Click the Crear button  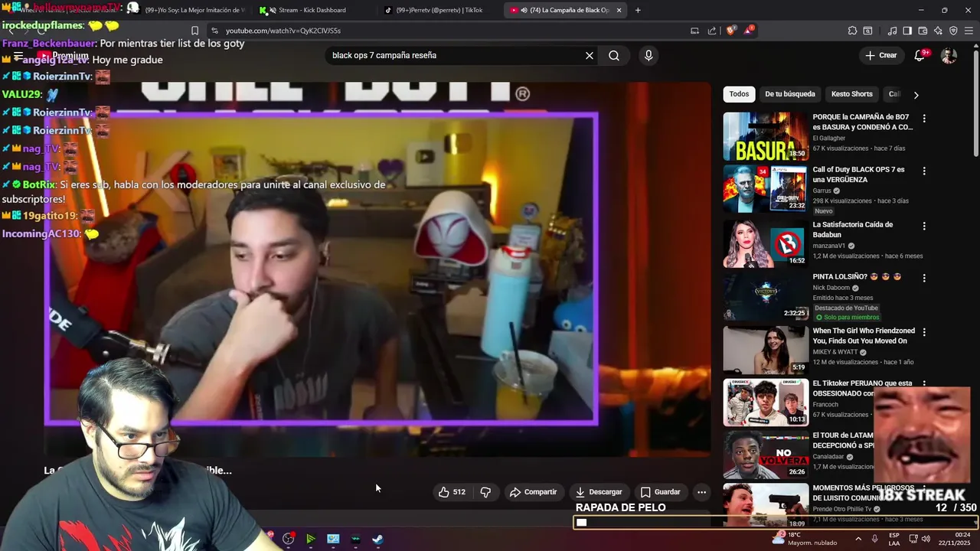coord(880,55)
